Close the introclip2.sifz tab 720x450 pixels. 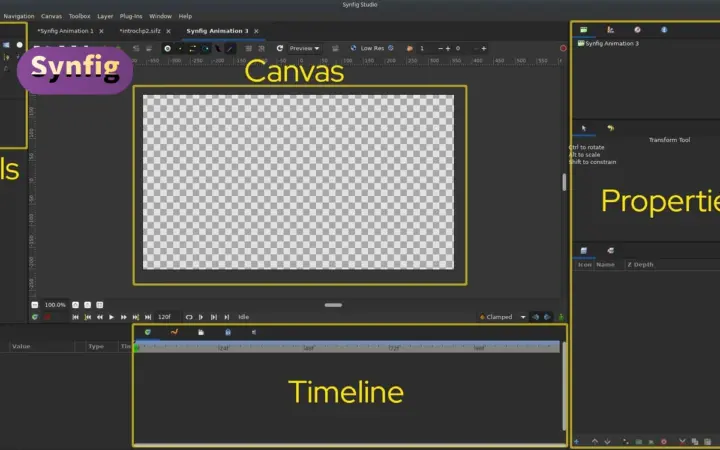(x=169, y=31)
